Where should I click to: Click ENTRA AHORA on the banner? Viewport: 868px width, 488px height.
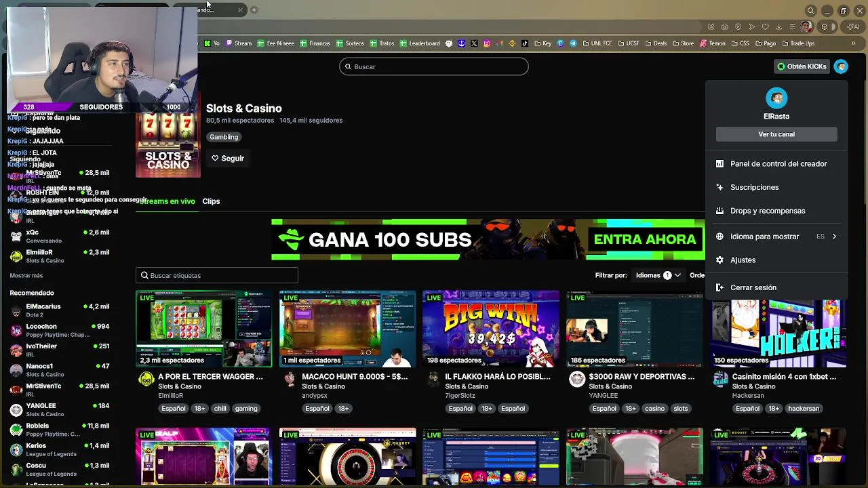point(645,239)
